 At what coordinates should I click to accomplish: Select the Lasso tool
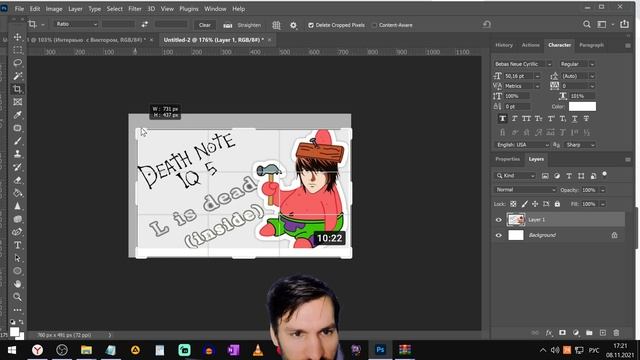pos(17,63)
